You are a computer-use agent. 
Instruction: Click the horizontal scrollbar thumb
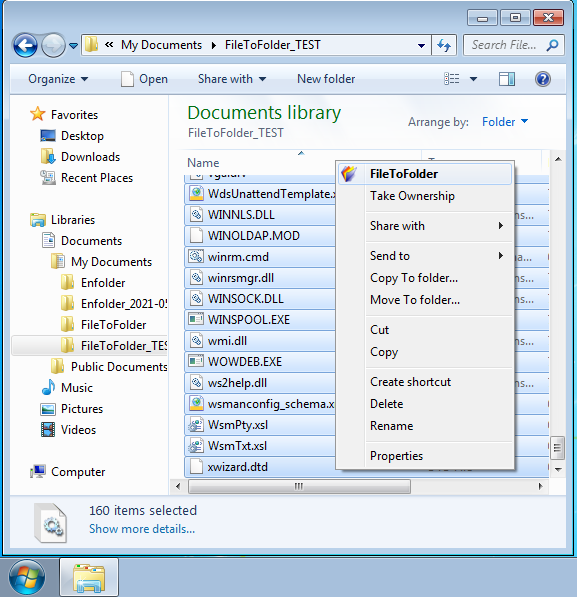coord(299,486)
